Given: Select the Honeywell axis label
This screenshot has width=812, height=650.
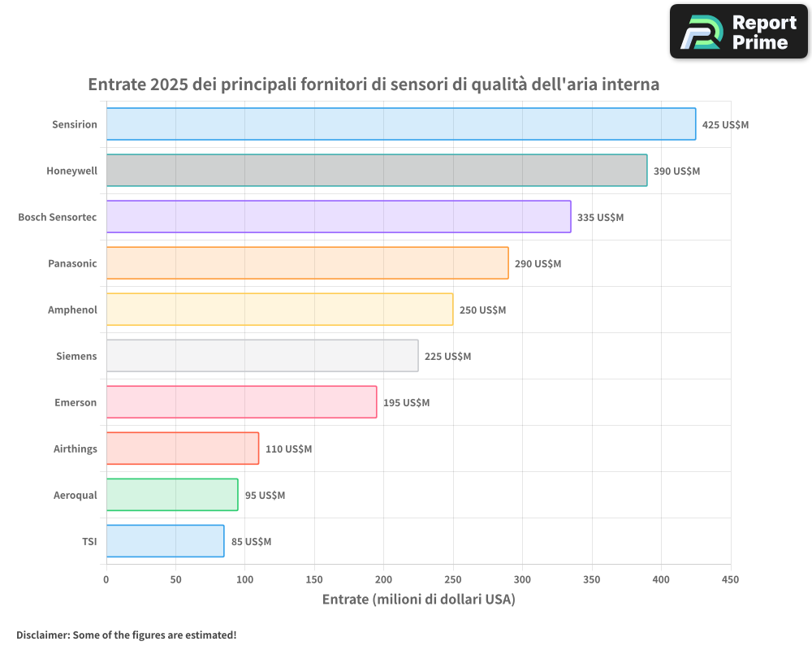Looking at the screenshot, I should pyautogui.click(x=73, y=171).
